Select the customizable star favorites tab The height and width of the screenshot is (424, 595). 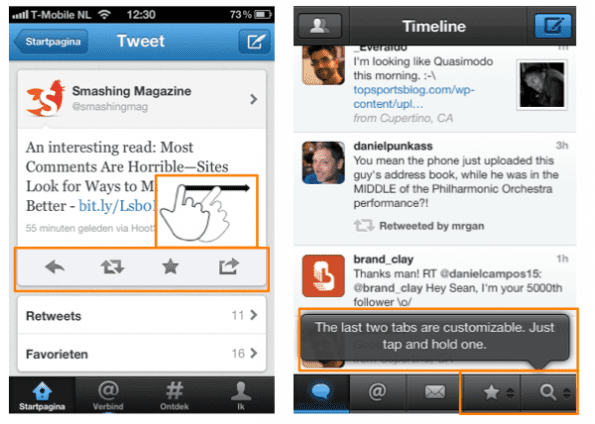coord(492,392)
